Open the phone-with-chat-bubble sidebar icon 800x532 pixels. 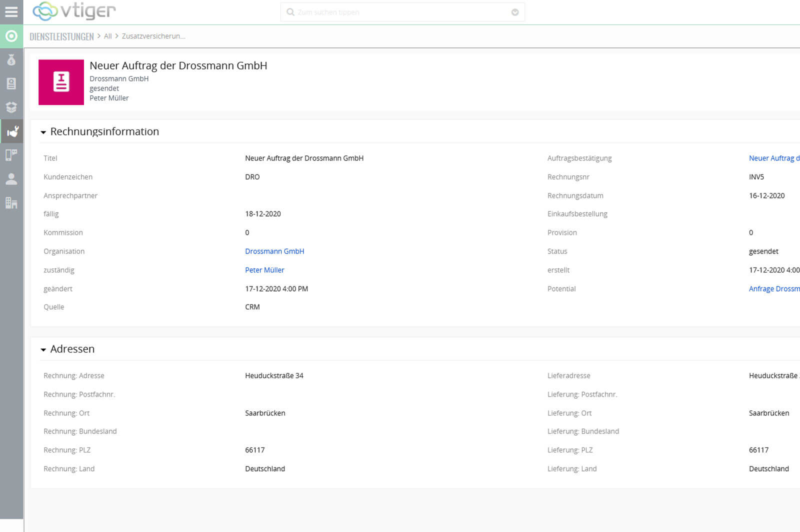11,155
